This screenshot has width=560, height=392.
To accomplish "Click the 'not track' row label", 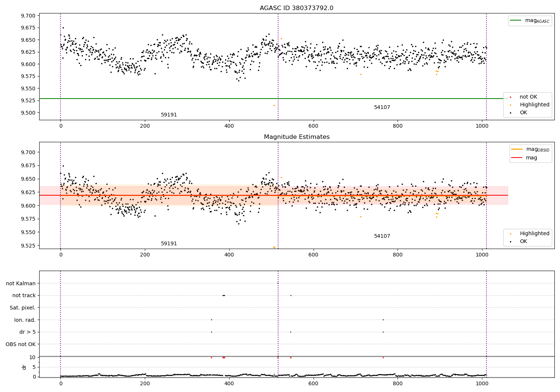I will click(x=24, y=296).
